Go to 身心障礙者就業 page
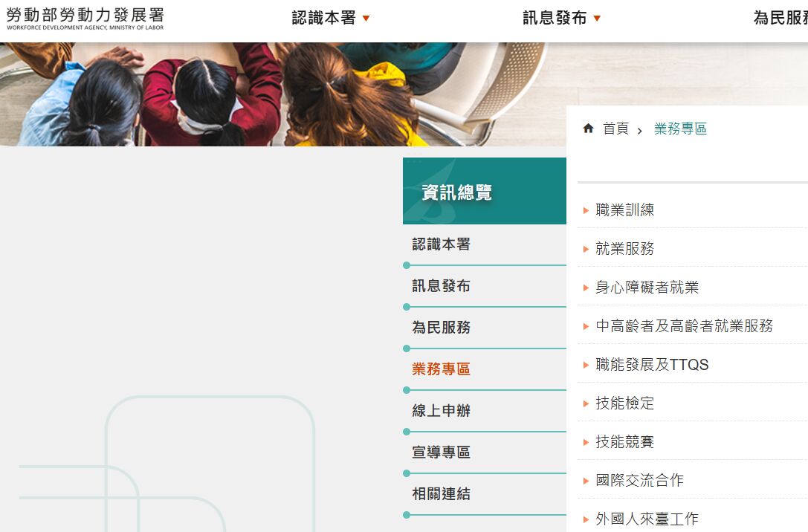This screenshot has height=532, width=808. pos(647,288)
